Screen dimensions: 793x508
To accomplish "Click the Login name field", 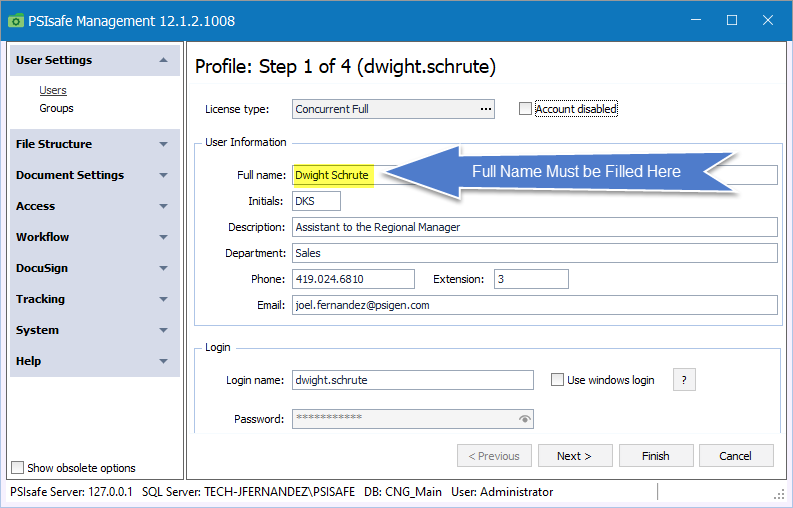I will pyautogui.click(x=413, y=380).
